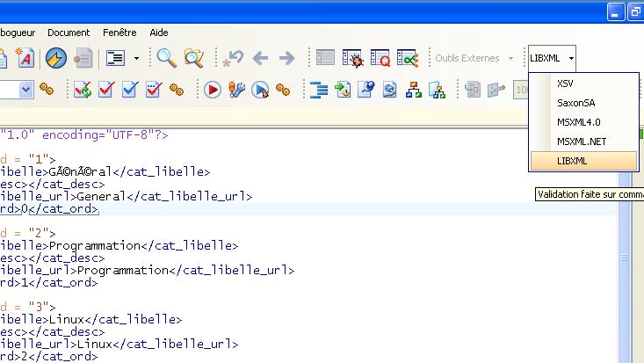Click the back arrow navigation icon
The image size is (644, 363).
(260, 58)
